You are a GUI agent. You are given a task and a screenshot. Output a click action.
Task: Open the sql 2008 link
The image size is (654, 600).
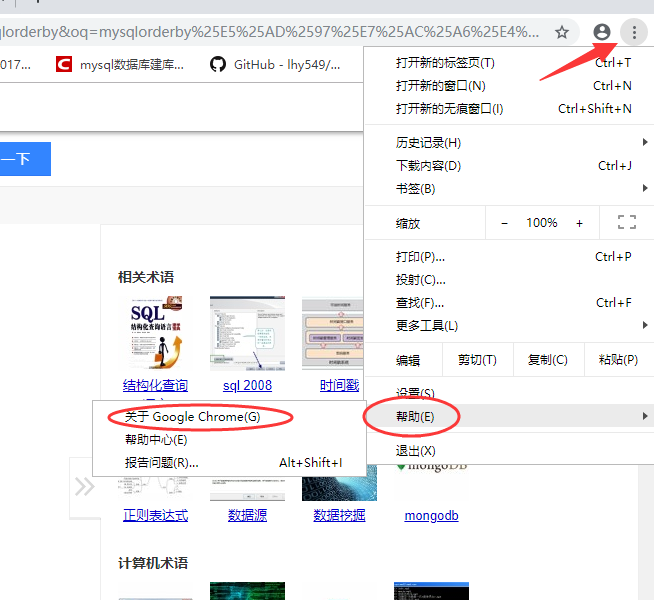click(247, 386)
